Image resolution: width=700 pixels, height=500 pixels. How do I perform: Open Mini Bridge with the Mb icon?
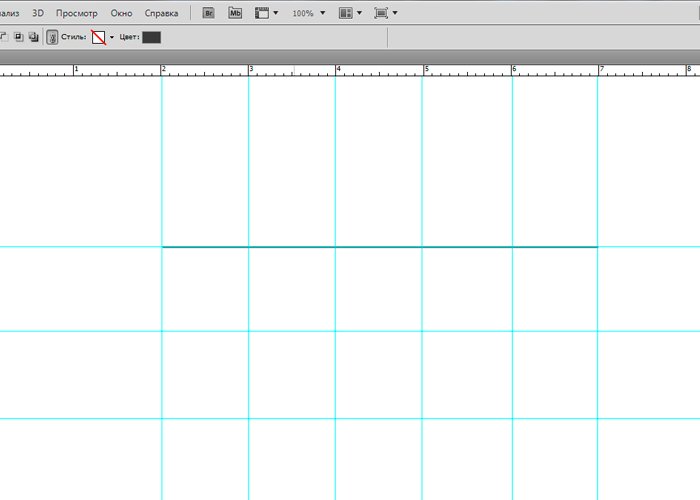point(235,14)
